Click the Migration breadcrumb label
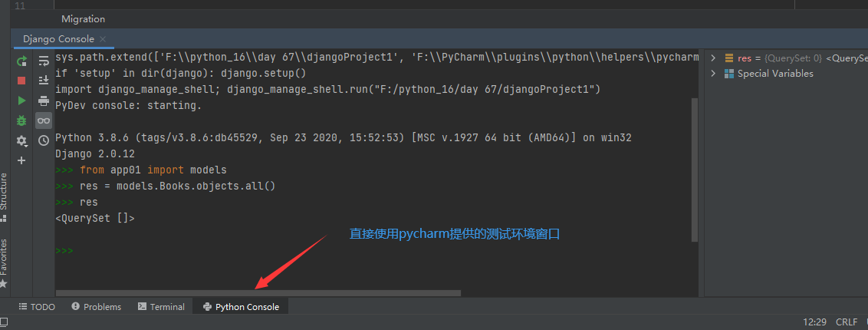This screenshot has height=330, width=868. (x=83, y=19)
